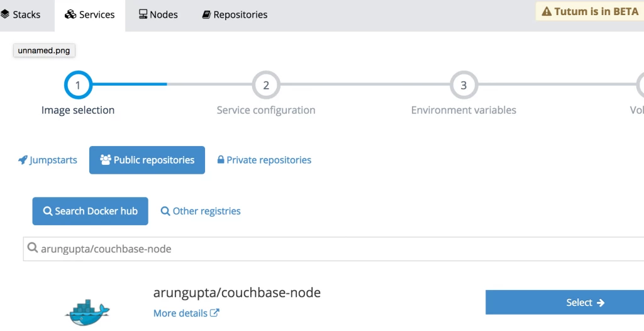Click the Docker whale image logo
The image size is (644, 331).
(x=87, y=313)
